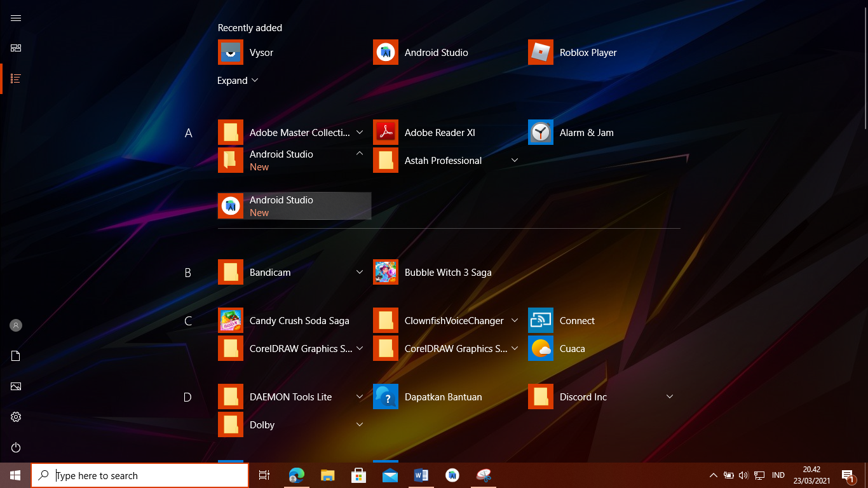This screenshot has width=868, height=488.
Task: Open Adobe Reader XI
Action: (449, 132)
